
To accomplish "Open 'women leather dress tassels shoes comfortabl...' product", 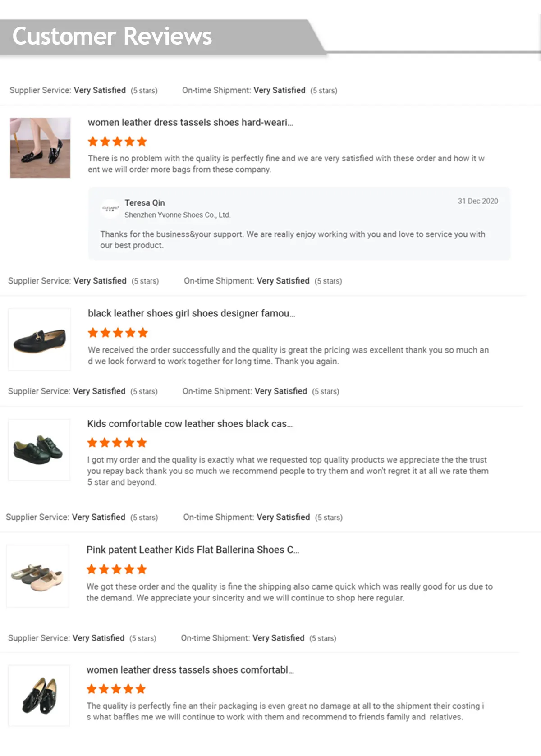I will pos(190,670).
